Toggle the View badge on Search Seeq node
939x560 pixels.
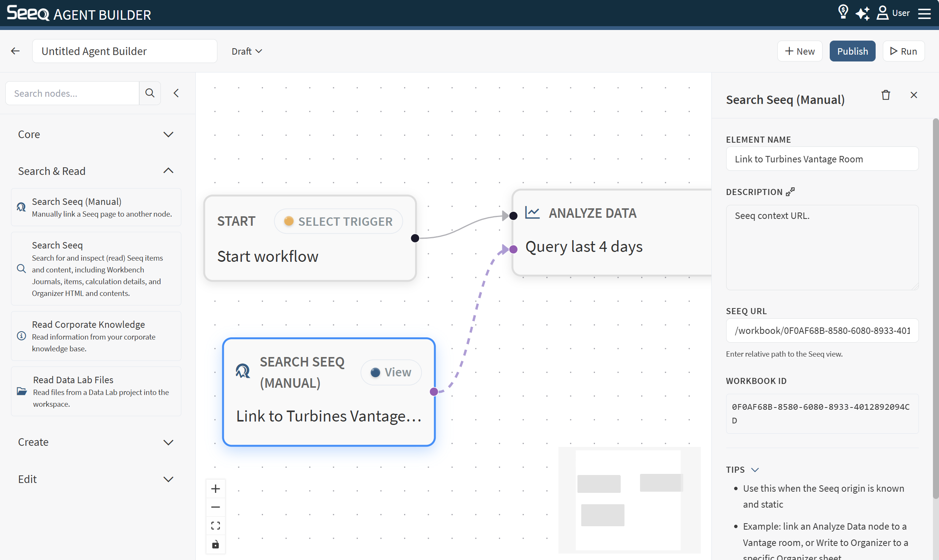click(391, 372)
